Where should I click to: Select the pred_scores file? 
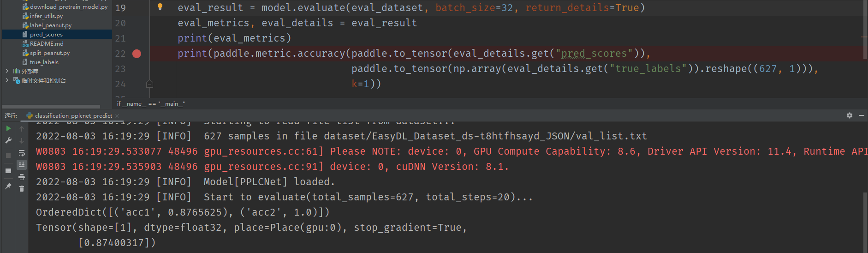[x=46, y=35]
